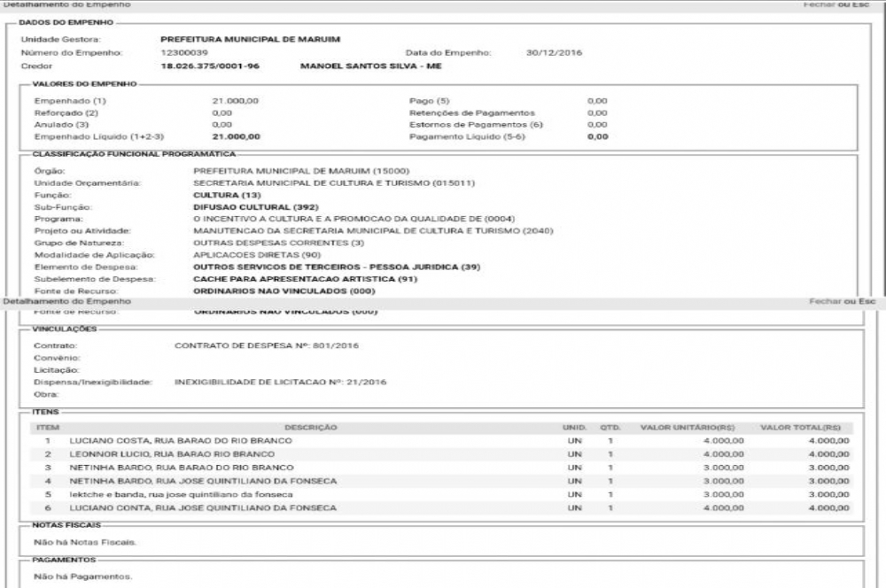Click the Contrato de Despesa Nº 801/2016 text
The height and width of the screenshot is (588, 886).
click(x=267, y=345)
